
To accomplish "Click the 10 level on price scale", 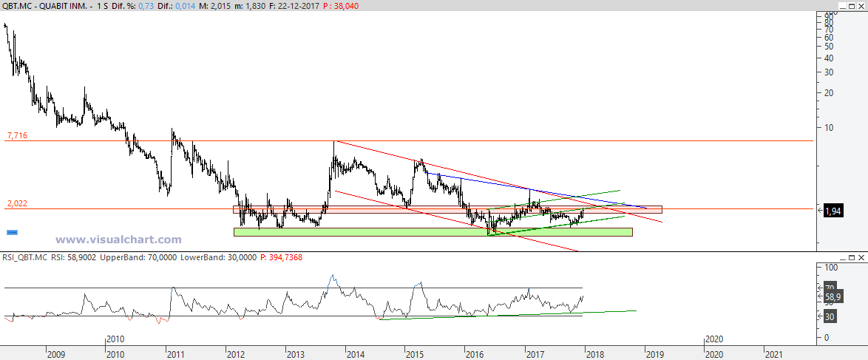I will (830, 127).
